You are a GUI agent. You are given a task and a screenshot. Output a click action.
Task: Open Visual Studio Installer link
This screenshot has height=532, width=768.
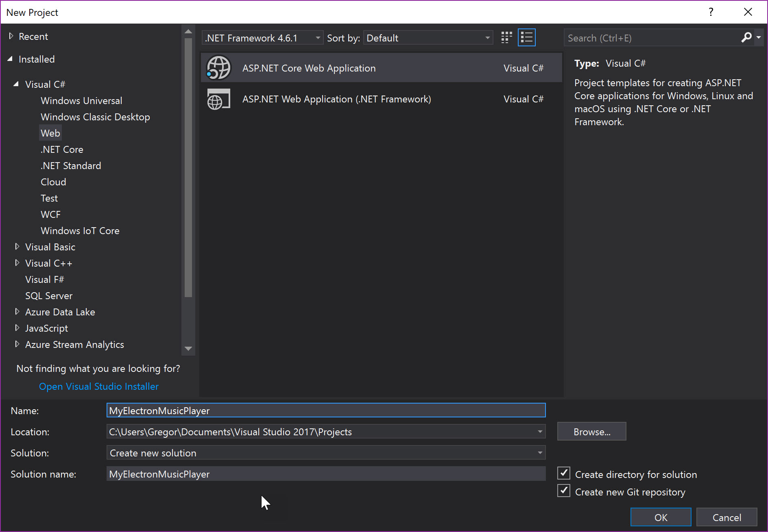(99, 387)
